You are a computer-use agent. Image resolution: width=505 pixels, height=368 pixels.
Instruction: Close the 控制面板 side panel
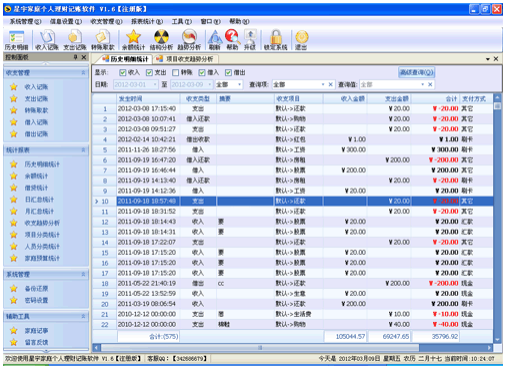tap(84, 57)
